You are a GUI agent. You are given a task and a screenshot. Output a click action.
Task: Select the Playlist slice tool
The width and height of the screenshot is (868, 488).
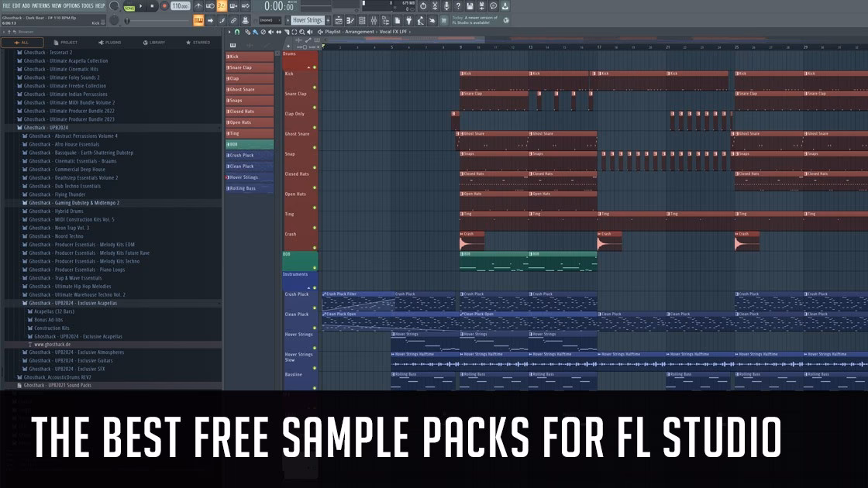(x=286, y=32)
